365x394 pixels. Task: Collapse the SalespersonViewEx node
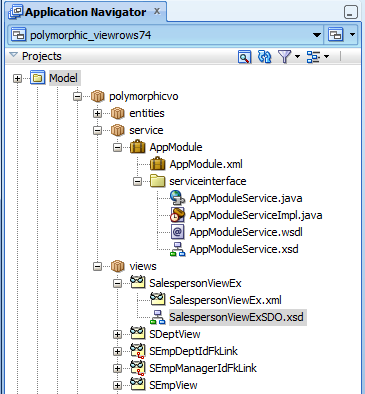pyautogui.click(x=117, y=284)
